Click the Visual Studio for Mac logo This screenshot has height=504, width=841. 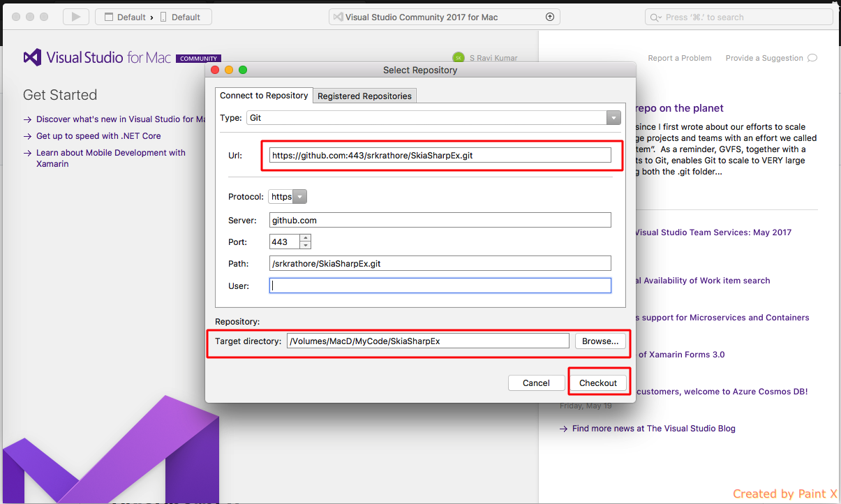97,57
